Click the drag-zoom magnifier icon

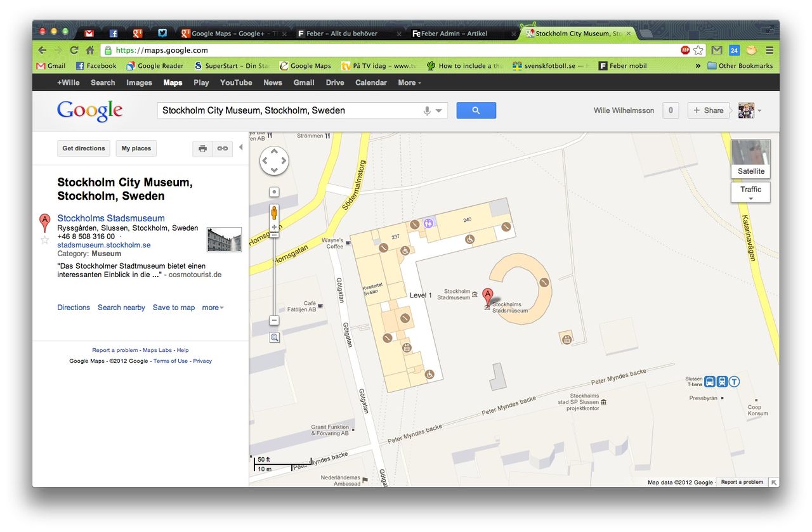point(274,338)
